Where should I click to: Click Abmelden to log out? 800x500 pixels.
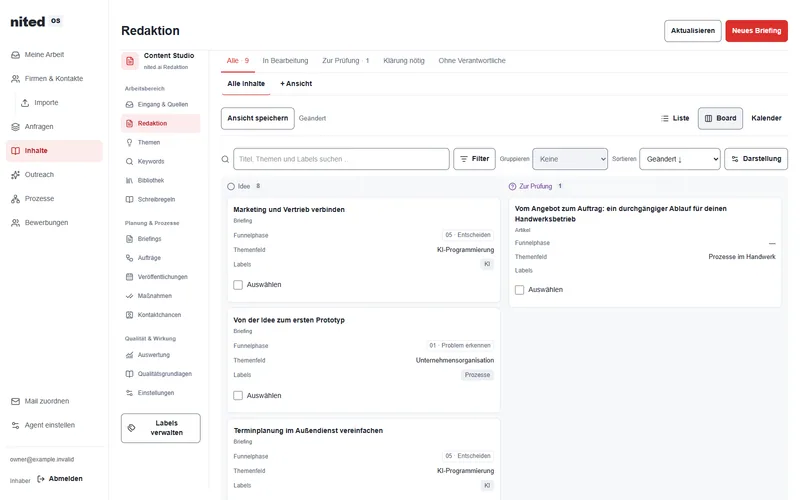60,479
